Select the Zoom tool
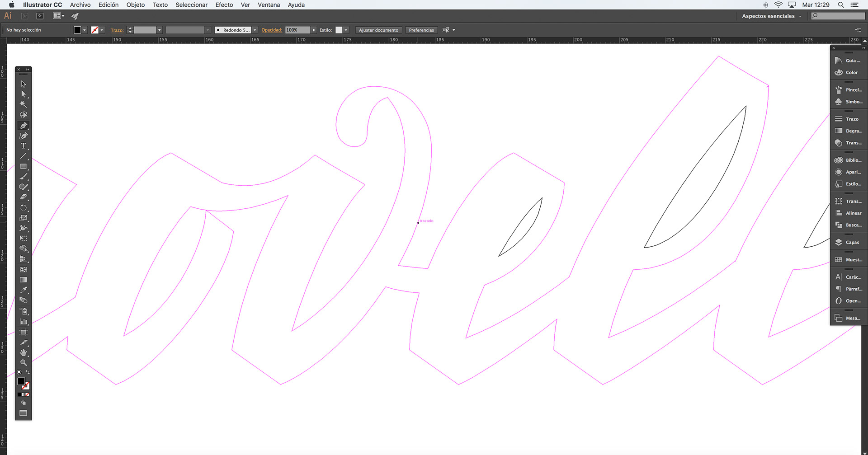The width and height of the screenshot is (868, 455). pos(24,362)
